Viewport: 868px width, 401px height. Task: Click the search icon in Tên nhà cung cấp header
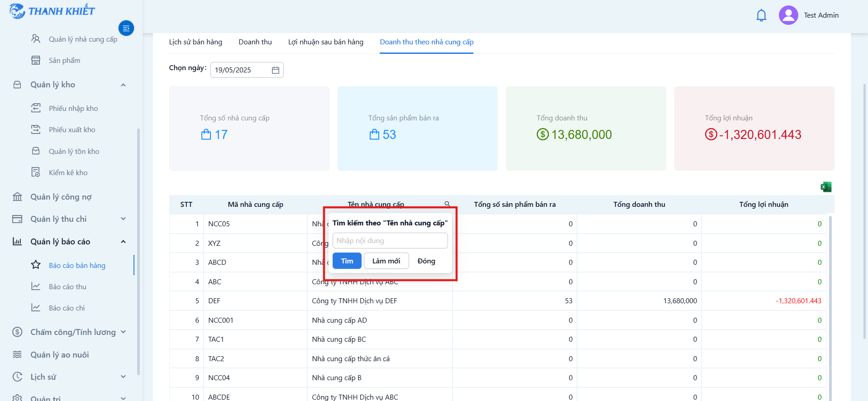click(447, 204)
